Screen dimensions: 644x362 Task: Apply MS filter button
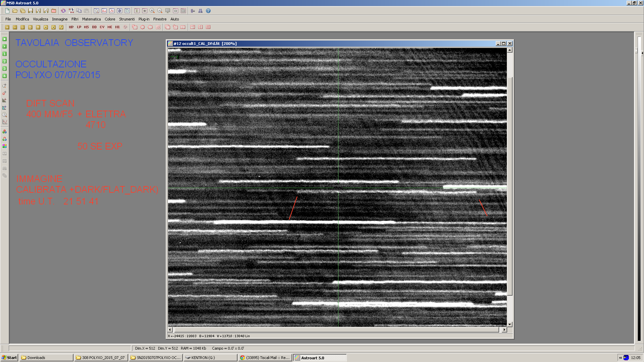(x=87, y=27)
